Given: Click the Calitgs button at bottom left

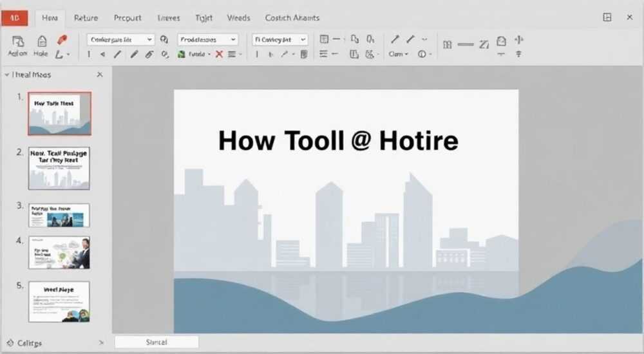Looking at the screenshot, I should point(24,343).
